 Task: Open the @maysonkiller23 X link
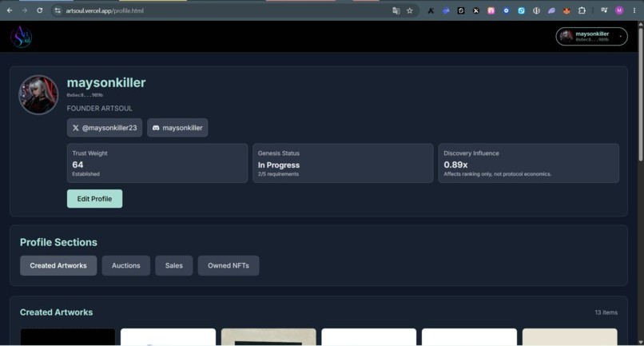pyautogui.click(x=105, y=128)
